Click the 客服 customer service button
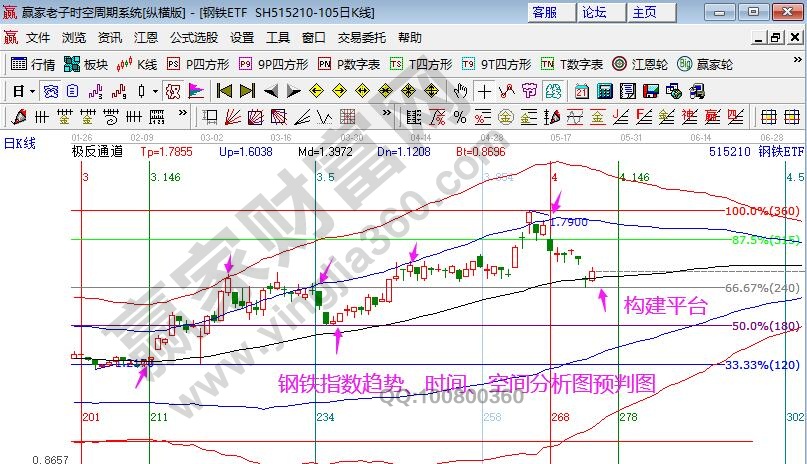The width and height of the screenshot is (807, 464). (544, 12)
